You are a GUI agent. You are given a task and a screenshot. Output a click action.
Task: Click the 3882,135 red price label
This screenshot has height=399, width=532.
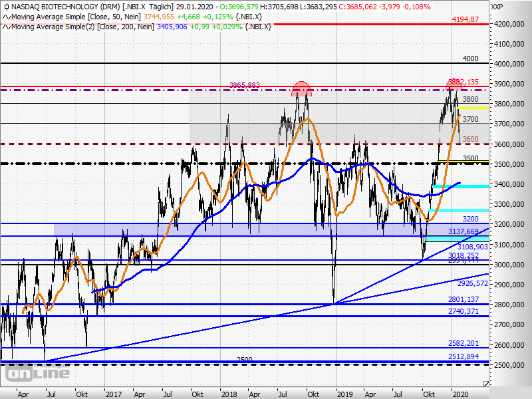pyautogui.click(x=464, y=82)
